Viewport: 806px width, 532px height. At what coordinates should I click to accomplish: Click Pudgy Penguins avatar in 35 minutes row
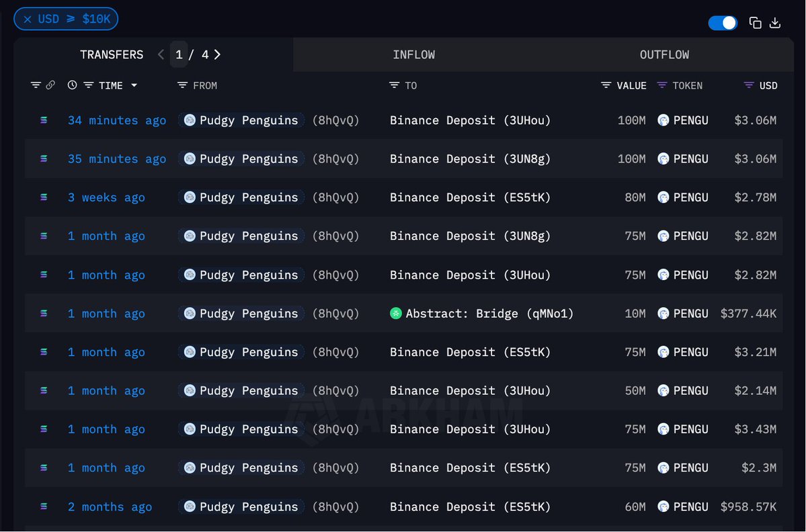pyautogui.click(x=190, y=159)
